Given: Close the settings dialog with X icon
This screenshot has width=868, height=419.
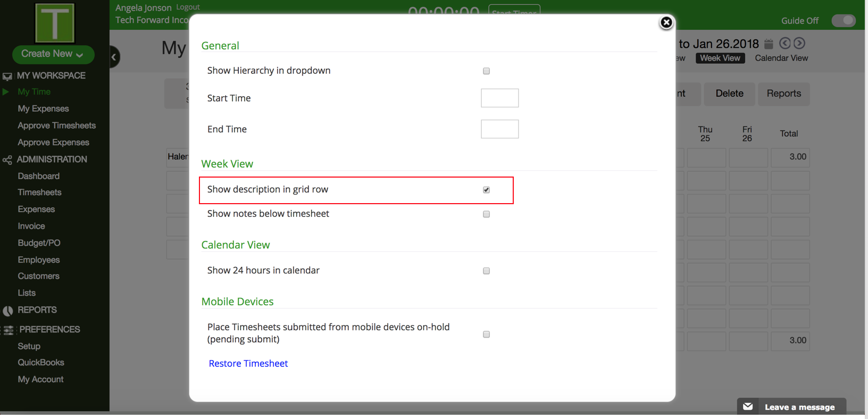Looking at the screenshot, I should click(666, 22).
